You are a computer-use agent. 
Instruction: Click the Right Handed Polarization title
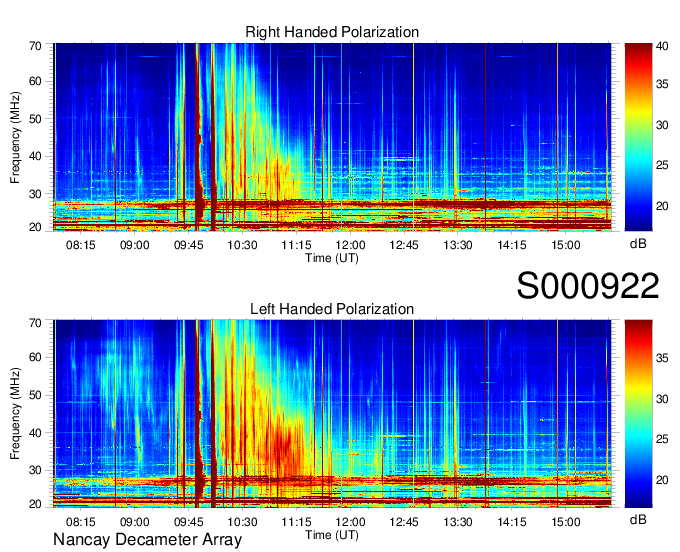pos(332,32)
